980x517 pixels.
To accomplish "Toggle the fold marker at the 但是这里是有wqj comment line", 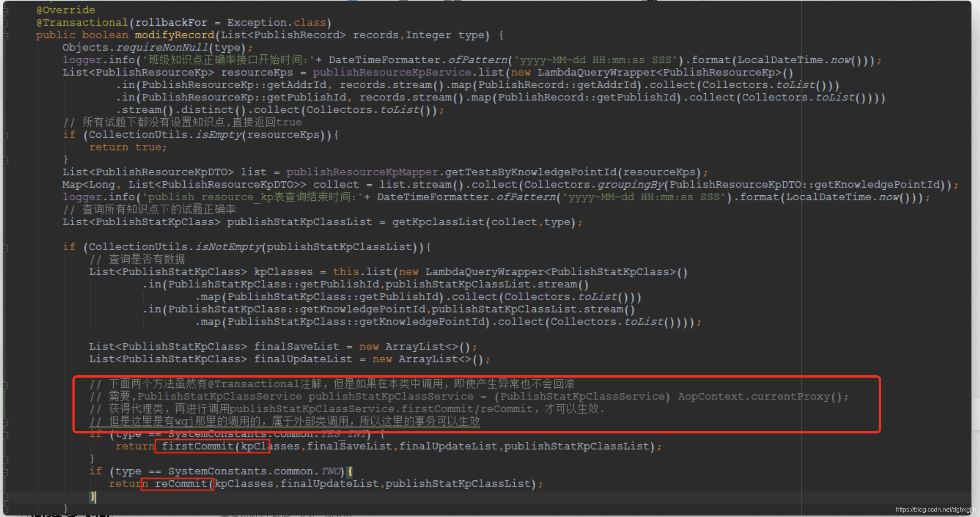I will pos(5,422).
